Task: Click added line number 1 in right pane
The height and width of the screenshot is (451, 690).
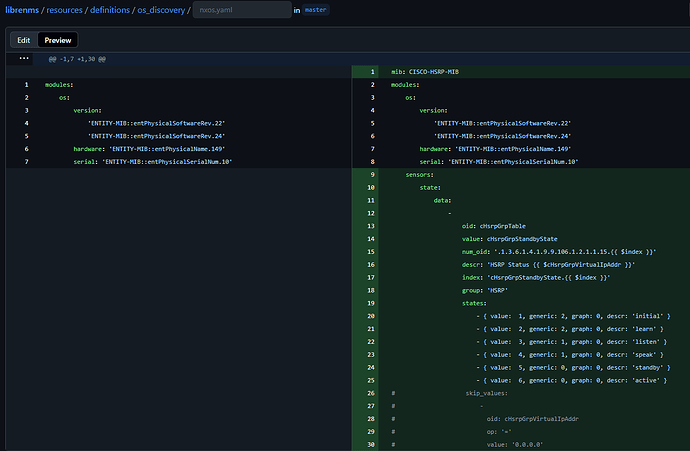Action: [372, 72]
